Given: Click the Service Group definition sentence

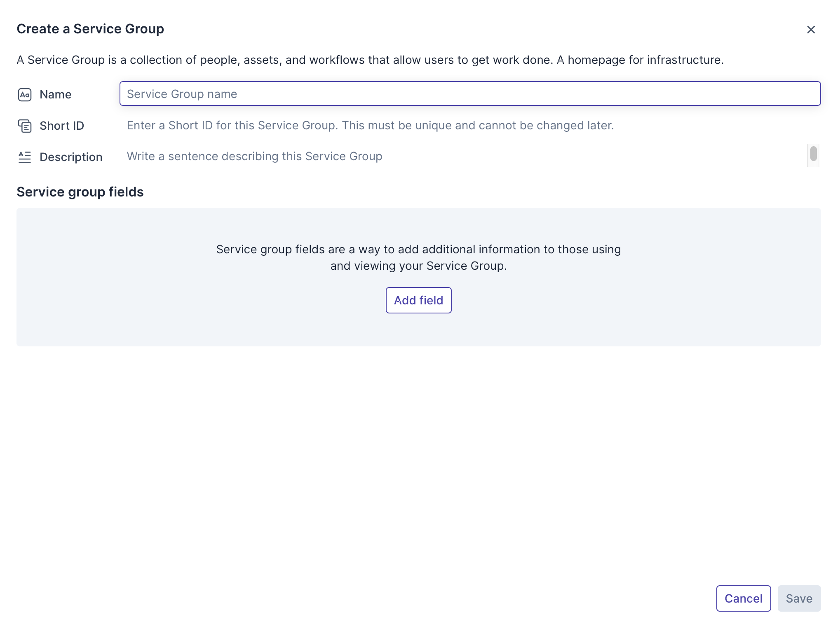Looking at the screenshot, I should 370,60.
